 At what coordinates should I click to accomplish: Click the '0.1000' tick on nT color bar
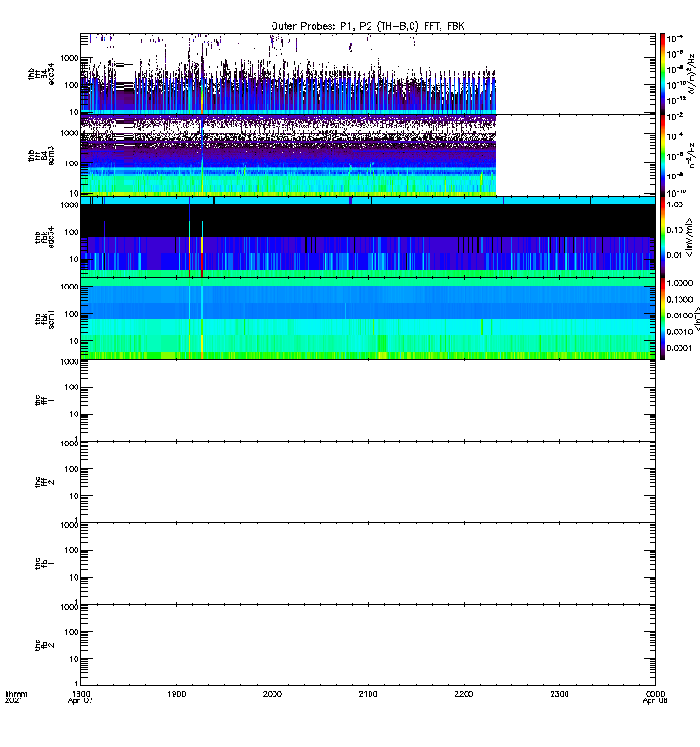pos(679,299)
